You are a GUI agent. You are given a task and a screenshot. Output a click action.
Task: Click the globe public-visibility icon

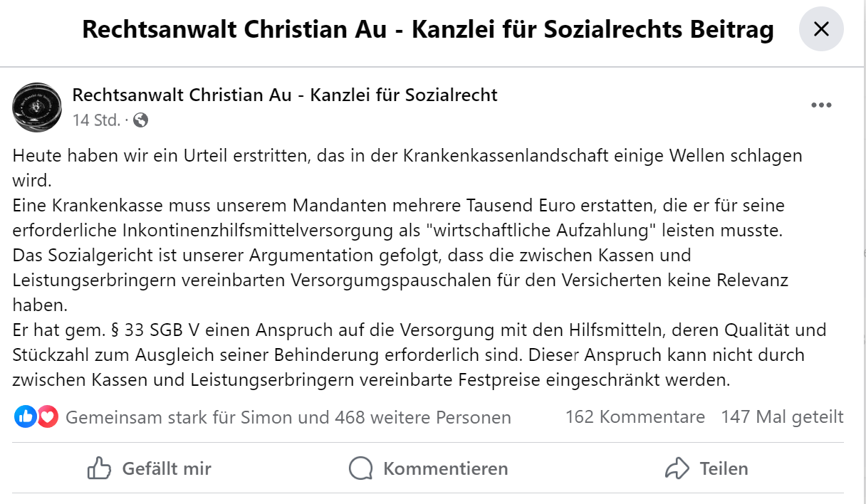[141, 120]
